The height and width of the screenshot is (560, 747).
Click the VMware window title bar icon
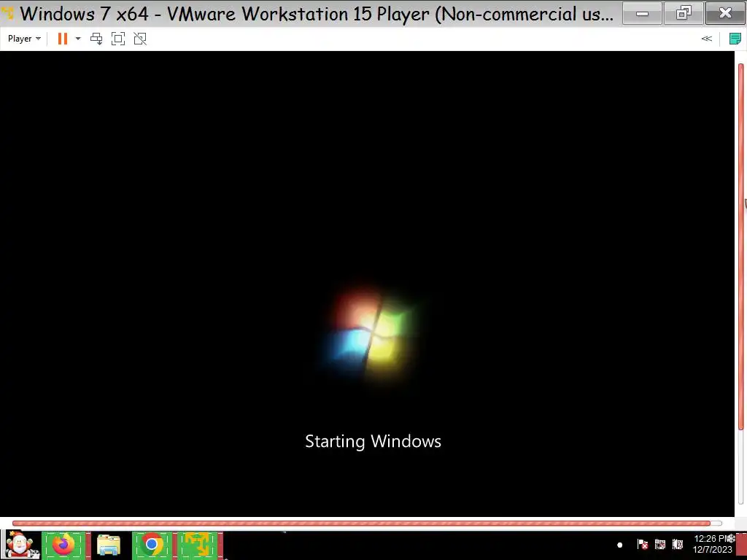(8, 13)
